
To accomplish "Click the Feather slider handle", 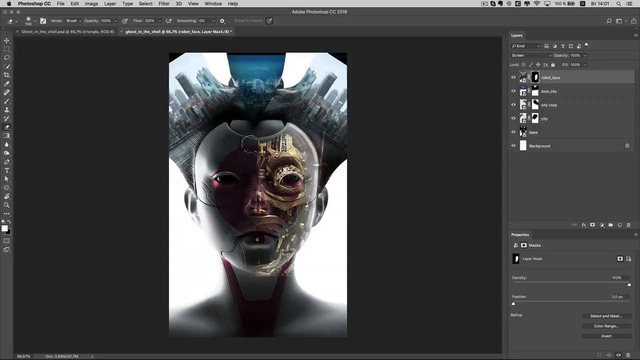I will pyautogui.click(x=513, y=304).
